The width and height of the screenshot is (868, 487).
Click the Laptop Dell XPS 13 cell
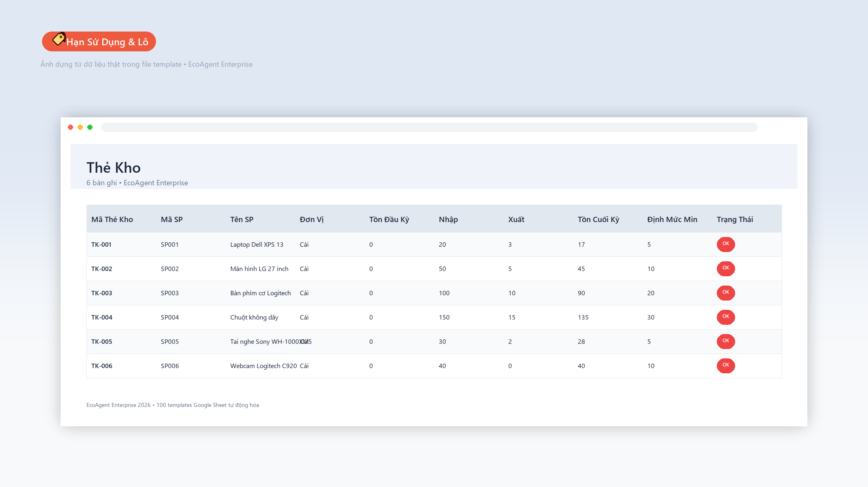[x=257, y=244]
